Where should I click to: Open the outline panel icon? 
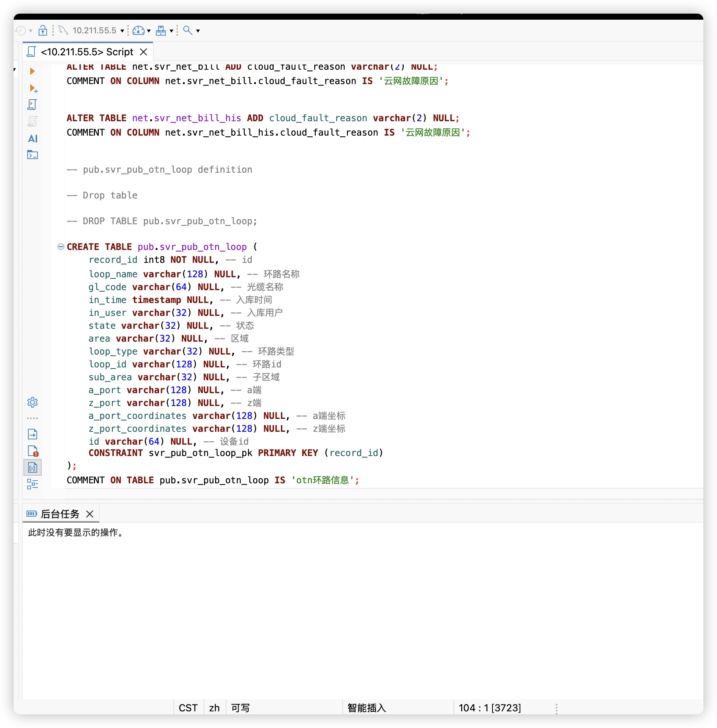click(33, 484)
